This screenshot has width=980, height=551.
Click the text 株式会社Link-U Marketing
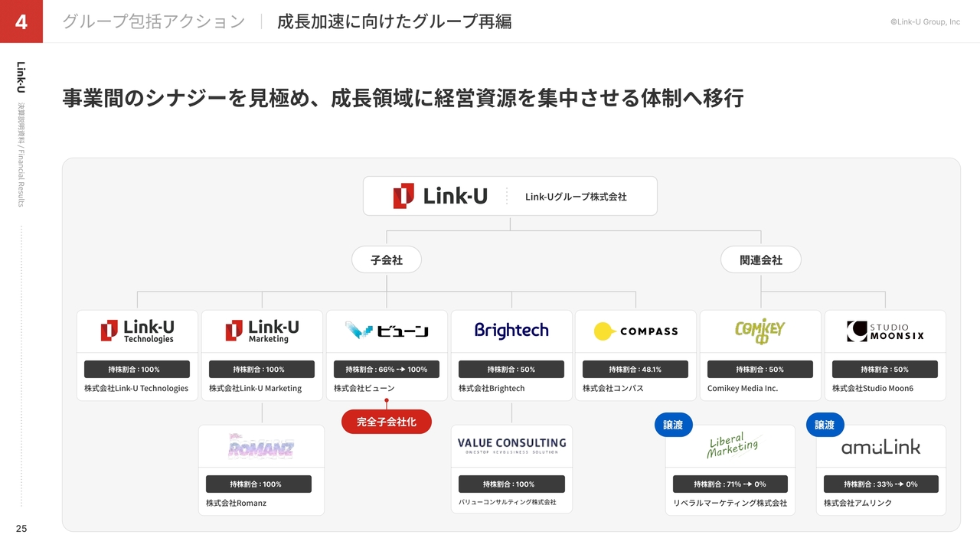point(255,389)
